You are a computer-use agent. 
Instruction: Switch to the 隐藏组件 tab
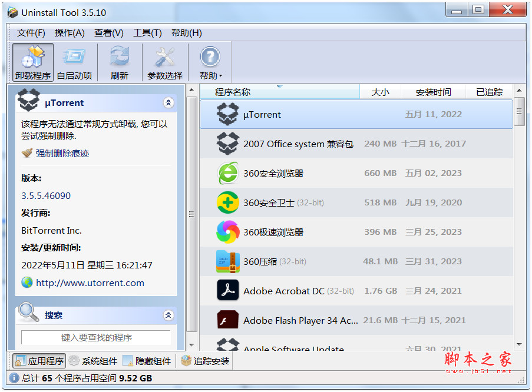(147, 361)
